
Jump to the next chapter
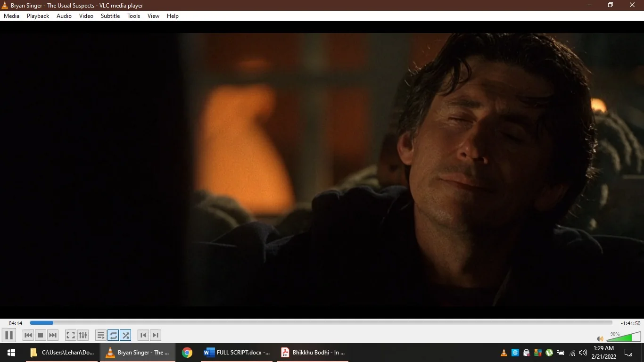coord(156,335)
